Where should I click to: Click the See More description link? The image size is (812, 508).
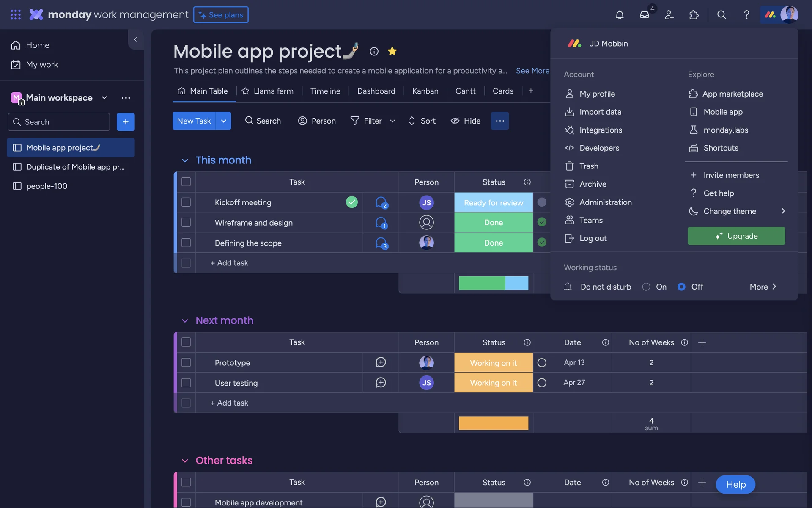point(532,71)
